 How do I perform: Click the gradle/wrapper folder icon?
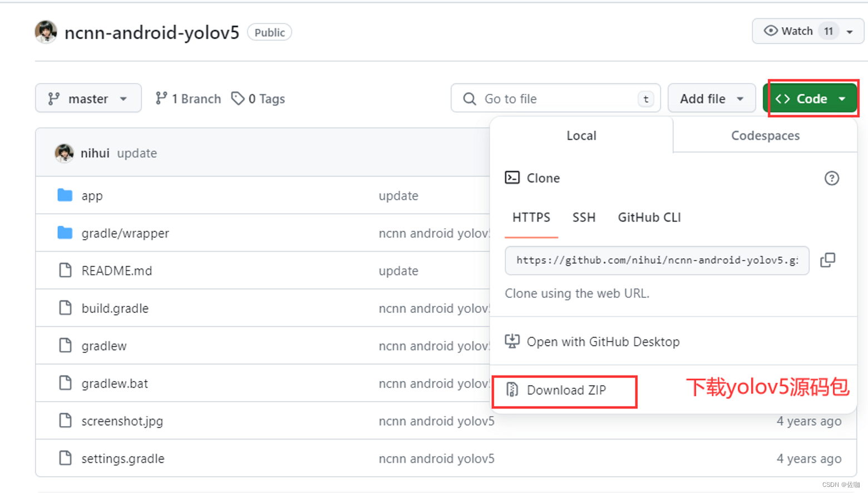65,232
